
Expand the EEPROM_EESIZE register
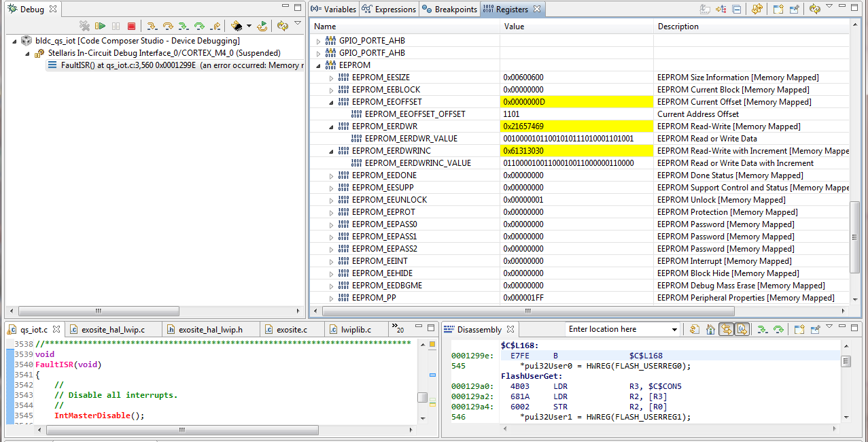(332, 78)
